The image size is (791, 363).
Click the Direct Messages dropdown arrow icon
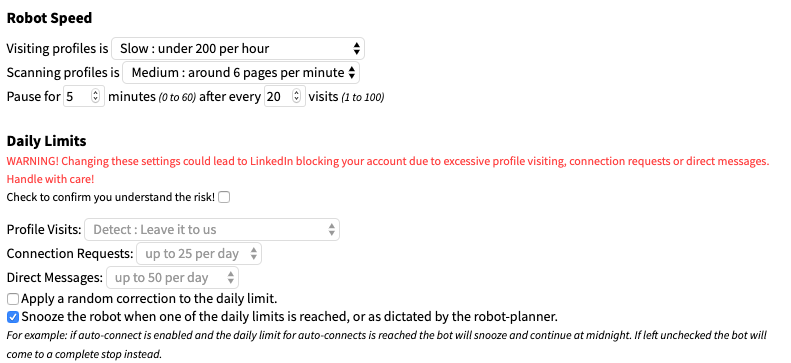pyautogui.click(x=231, y=278)
